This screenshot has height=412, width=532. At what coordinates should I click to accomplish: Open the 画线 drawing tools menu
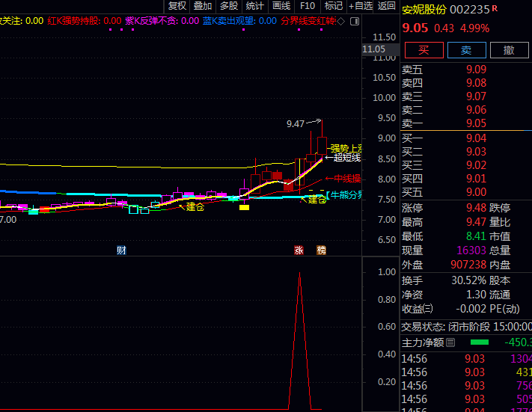coord(281,6)
